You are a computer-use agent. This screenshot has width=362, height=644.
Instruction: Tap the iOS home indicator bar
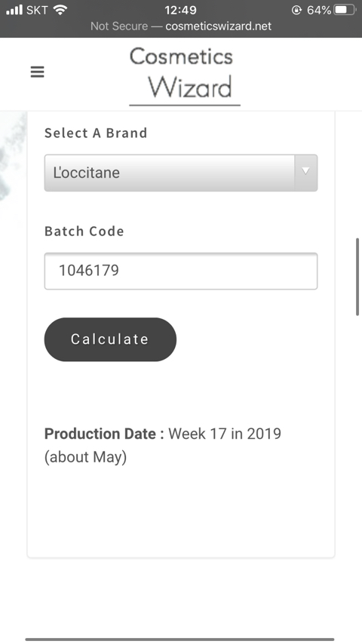point(179,639)
